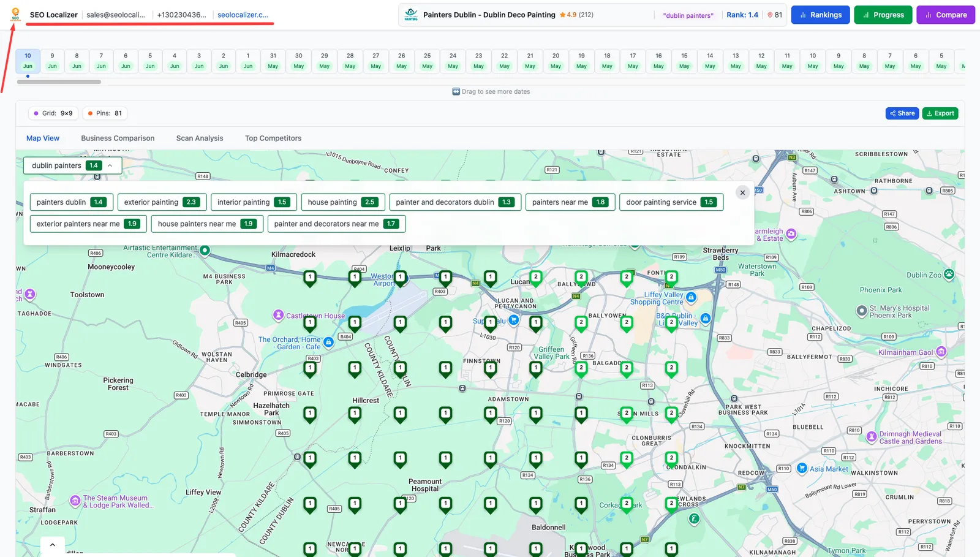Expand the bottom panel chevron
The image size is (980, 557).
click(53, 545)
